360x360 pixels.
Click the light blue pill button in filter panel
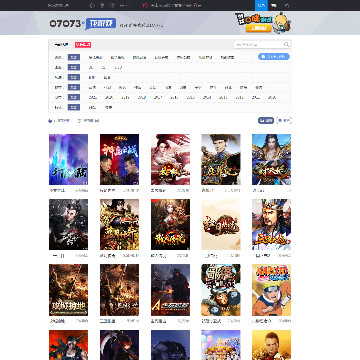[x=274, y=57]
